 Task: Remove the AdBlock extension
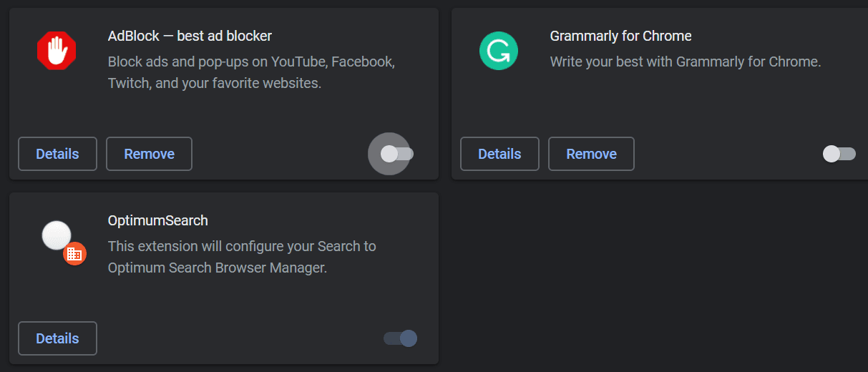click(x=149, y=154)
